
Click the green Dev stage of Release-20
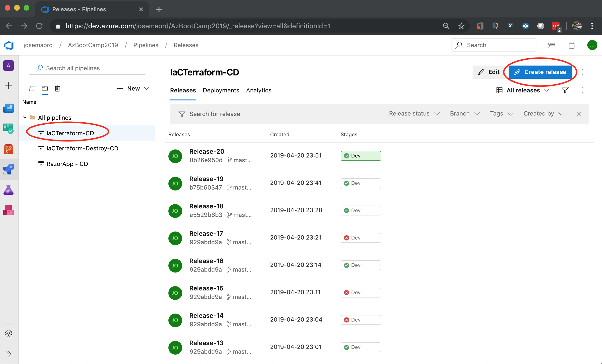tap(361, 156)
